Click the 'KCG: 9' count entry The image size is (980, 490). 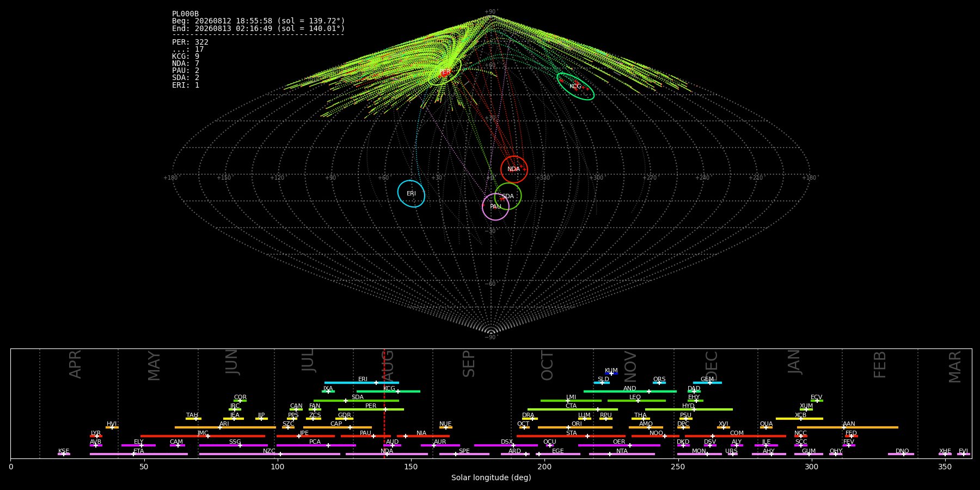tap(186, 56)
